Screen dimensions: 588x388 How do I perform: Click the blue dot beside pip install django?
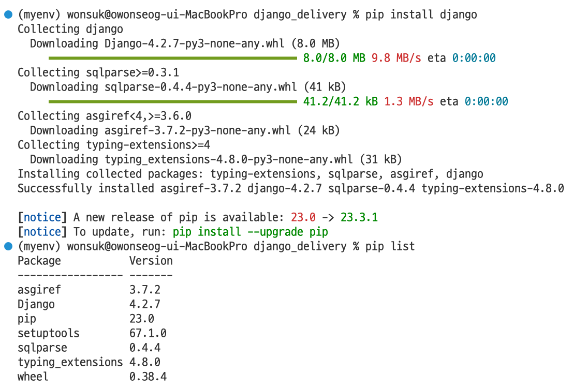8,14
